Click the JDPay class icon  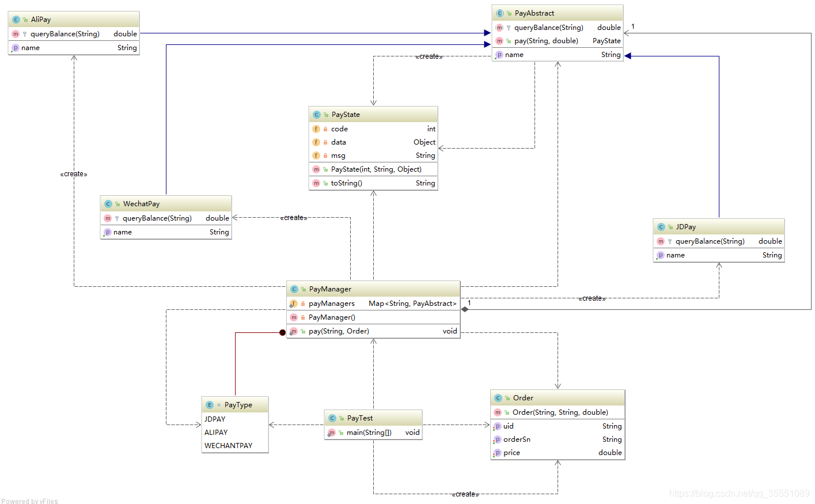click(661, 227)
